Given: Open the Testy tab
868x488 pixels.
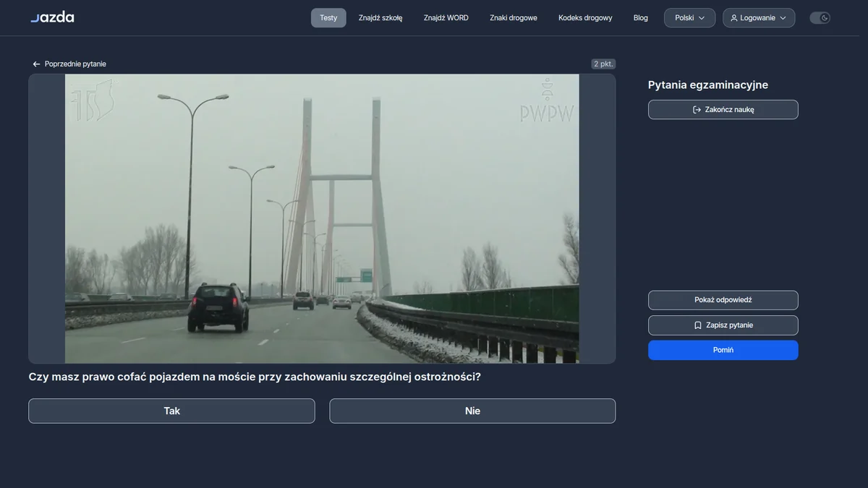Looking at the screenshot, I should coord(328,18).
